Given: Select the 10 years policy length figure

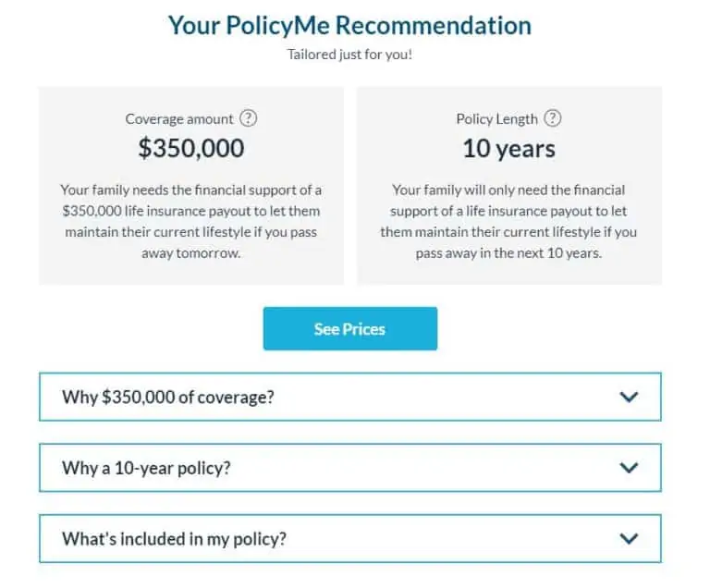Looking at the screenshot, I should point(509,149).
